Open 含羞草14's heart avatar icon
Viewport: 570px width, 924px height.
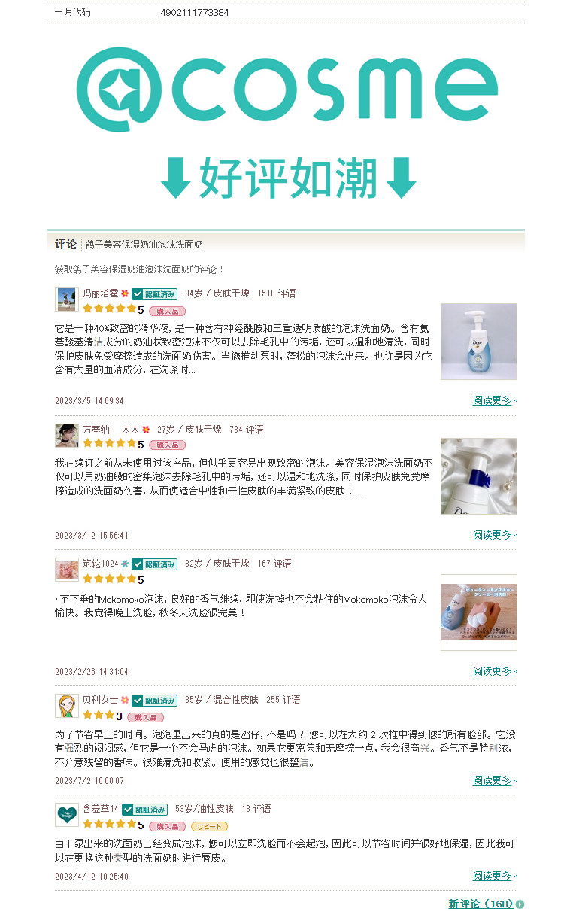point(67,815)
